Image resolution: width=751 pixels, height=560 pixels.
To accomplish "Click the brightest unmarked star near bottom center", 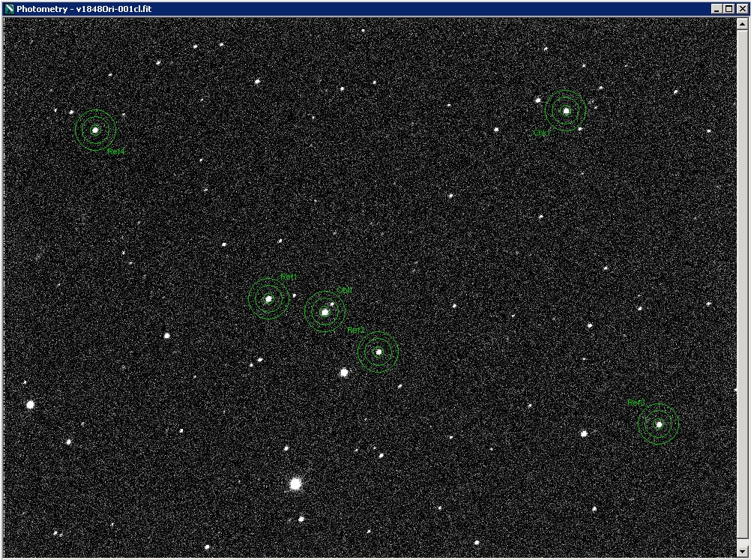I will pyautogui.click(x=295, y=484).
